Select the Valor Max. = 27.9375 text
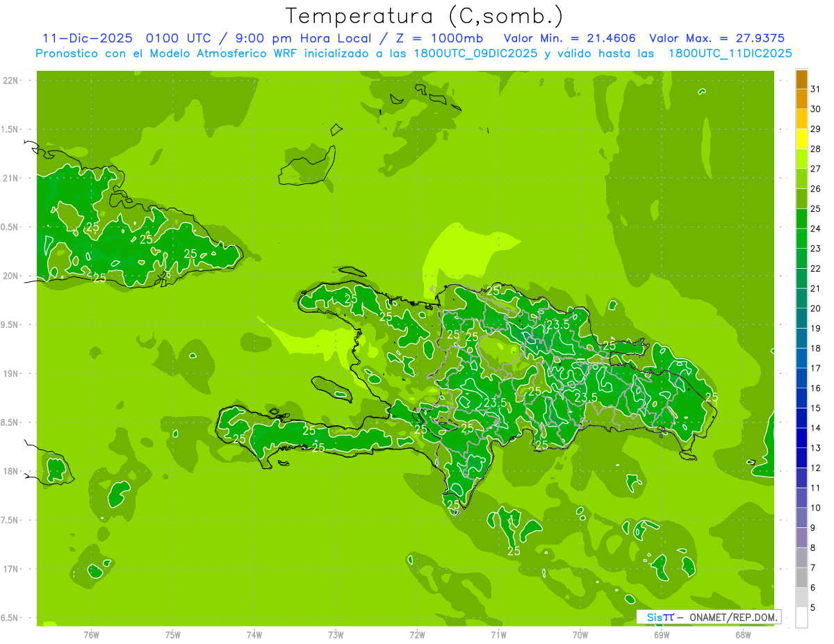Screen dimensions: 834x644 click(x=717, y=38)
